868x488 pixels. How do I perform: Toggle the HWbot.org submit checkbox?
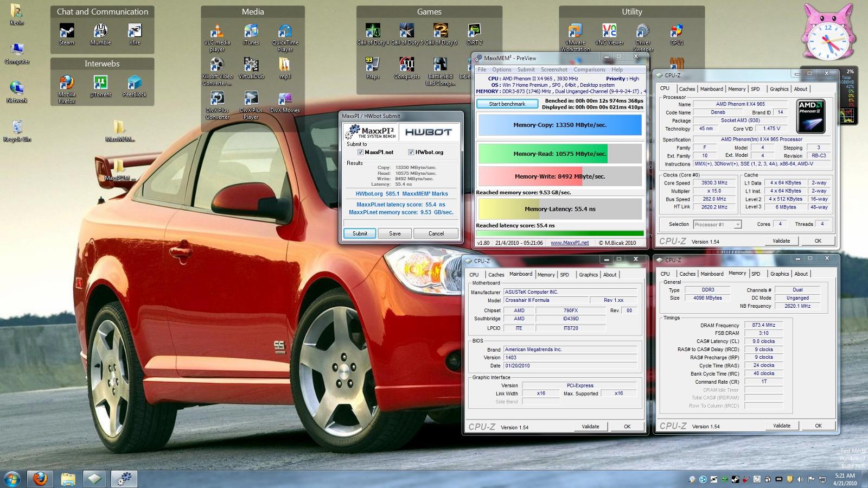click(x=411, y=153)
